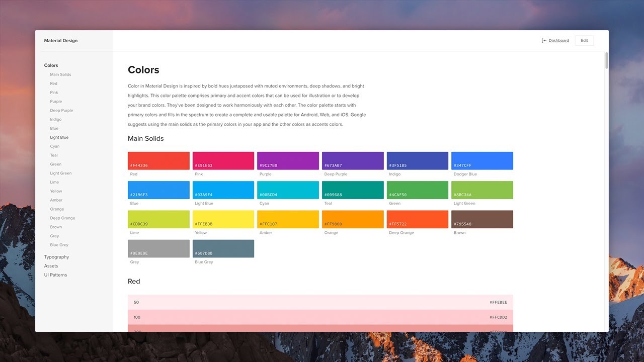
Task: Select the Deep Orange #FF5722 swatch
Action: (418, 220)
